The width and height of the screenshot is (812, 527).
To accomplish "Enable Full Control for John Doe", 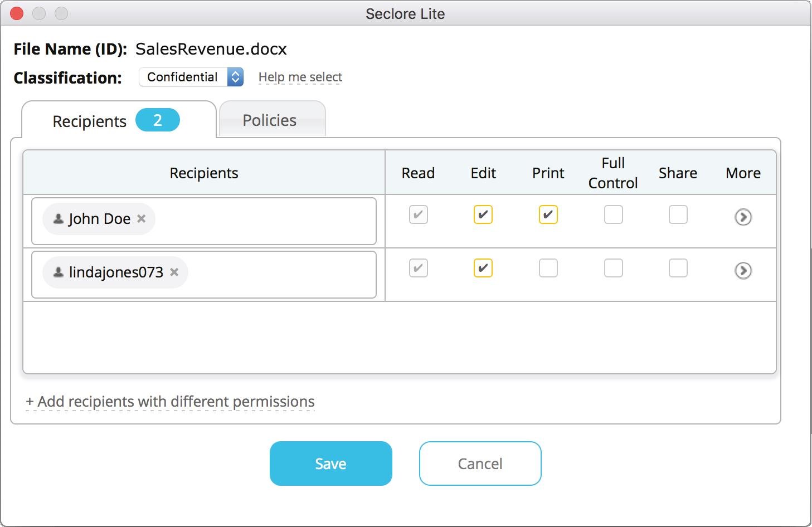I will coord(613,215).
